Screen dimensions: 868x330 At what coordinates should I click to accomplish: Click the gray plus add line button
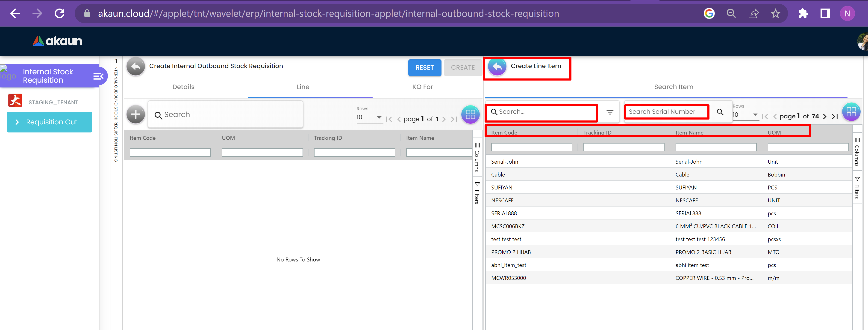pos(135,114)
